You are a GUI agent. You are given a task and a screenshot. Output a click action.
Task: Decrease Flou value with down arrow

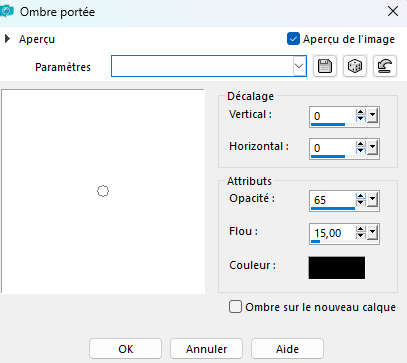[361, 236]
